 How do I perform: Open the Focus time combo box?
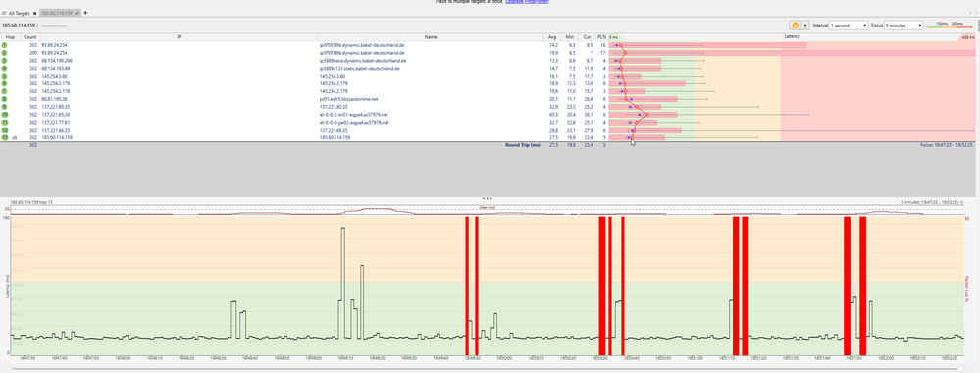(903, 26)
